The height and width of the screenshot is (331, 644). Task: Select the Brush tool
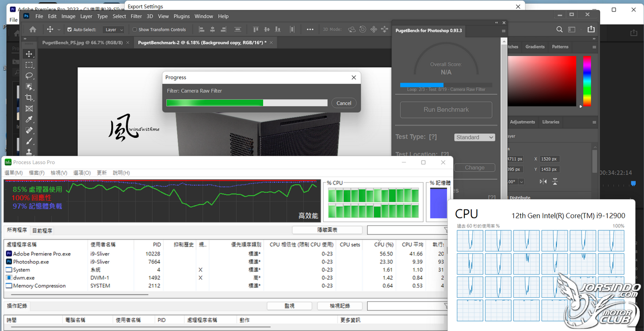pos(29,141)
